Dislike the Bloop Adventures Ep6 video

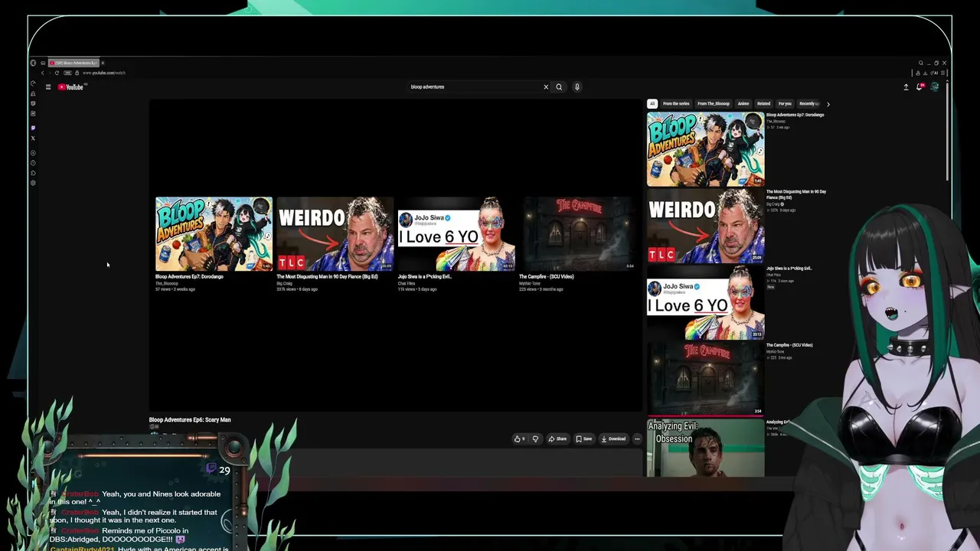[x=535, y=439]
